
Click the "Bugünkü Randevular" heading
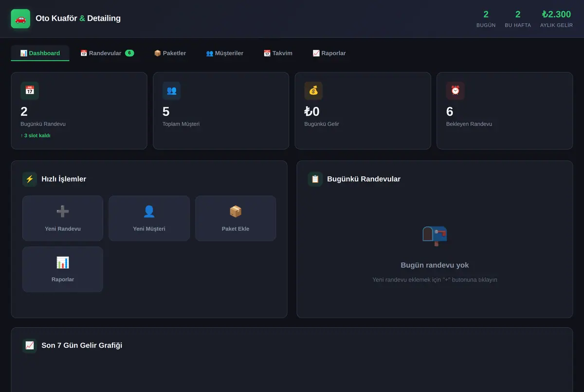[364, 179]
